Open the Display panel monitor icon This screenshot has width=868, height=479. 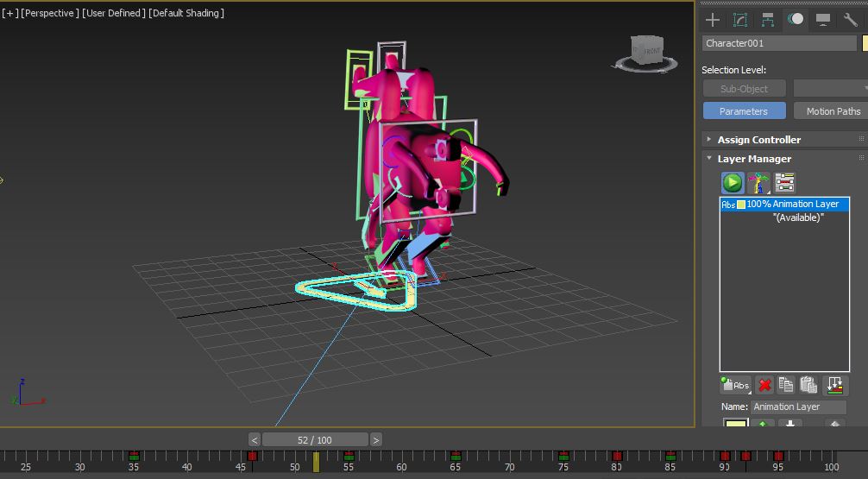click(823, 19)
